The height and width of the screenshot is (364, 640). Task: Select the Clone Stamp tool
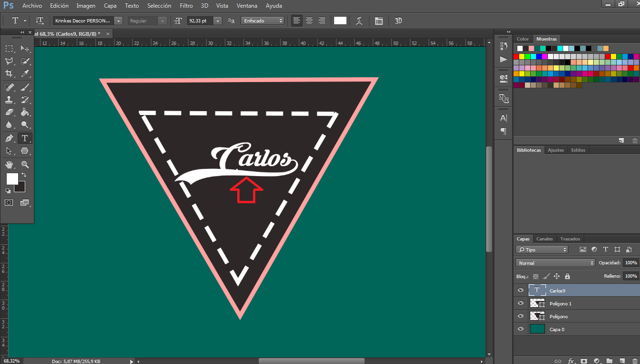click(x=9, y=100)
